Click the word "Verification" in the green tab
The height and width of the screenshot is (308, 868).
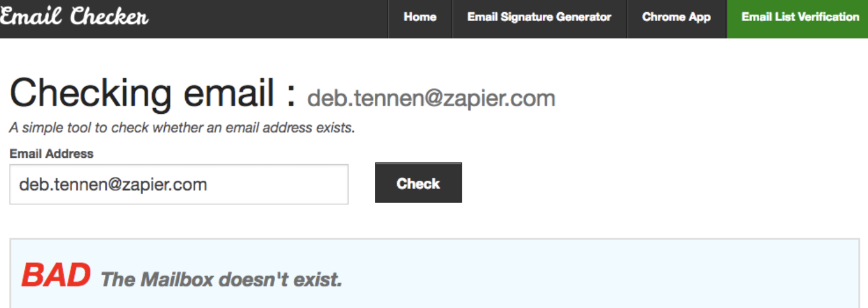point(827,17)
